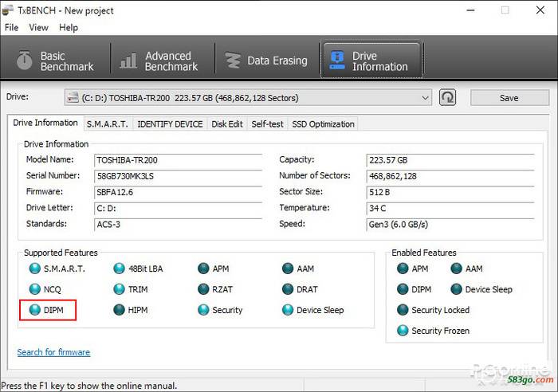Select the Drive Information sub-tab
Viewport: 558px width, 392px height.
[45, 123]
